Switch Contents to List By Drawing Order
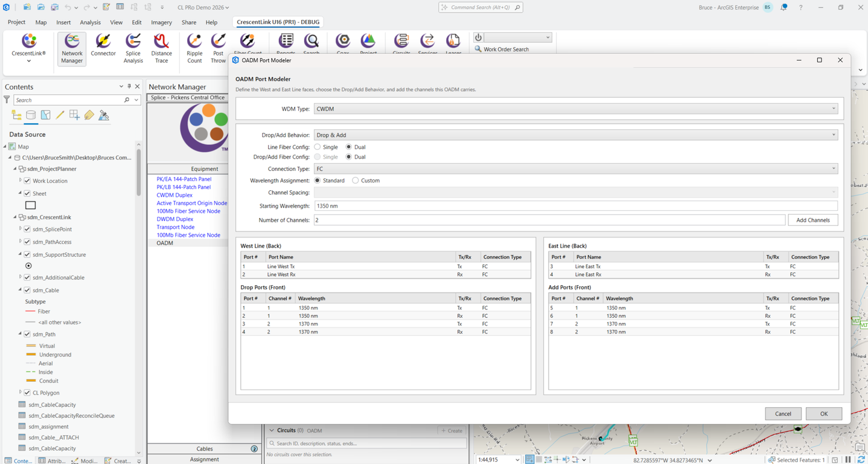This screenshot has height=464, width=868. tap(16, 115)
